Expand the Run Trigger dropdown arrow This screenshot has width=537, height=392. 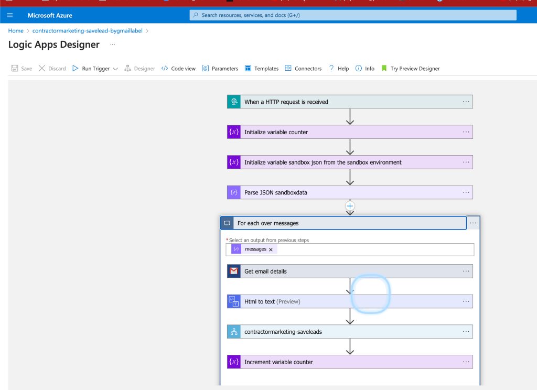115,69
